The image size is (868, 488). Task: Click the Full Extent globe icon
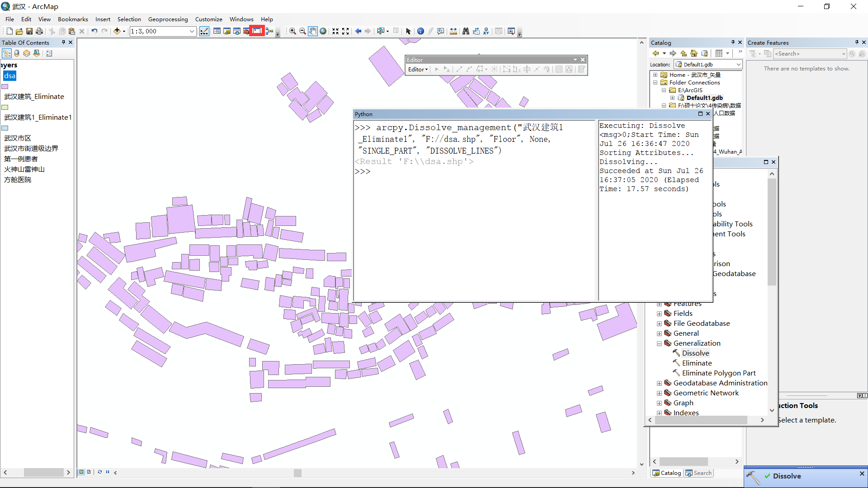323,31
